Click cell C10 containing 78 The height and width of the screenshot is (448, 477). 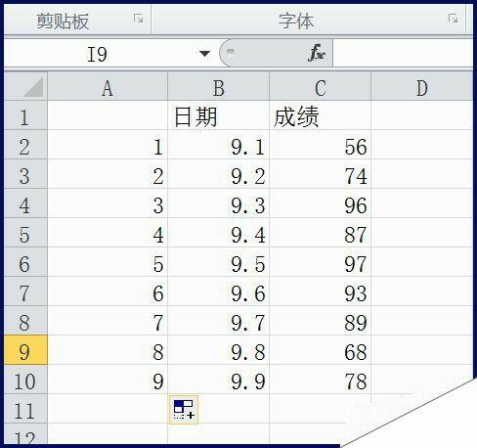point(321,380)
